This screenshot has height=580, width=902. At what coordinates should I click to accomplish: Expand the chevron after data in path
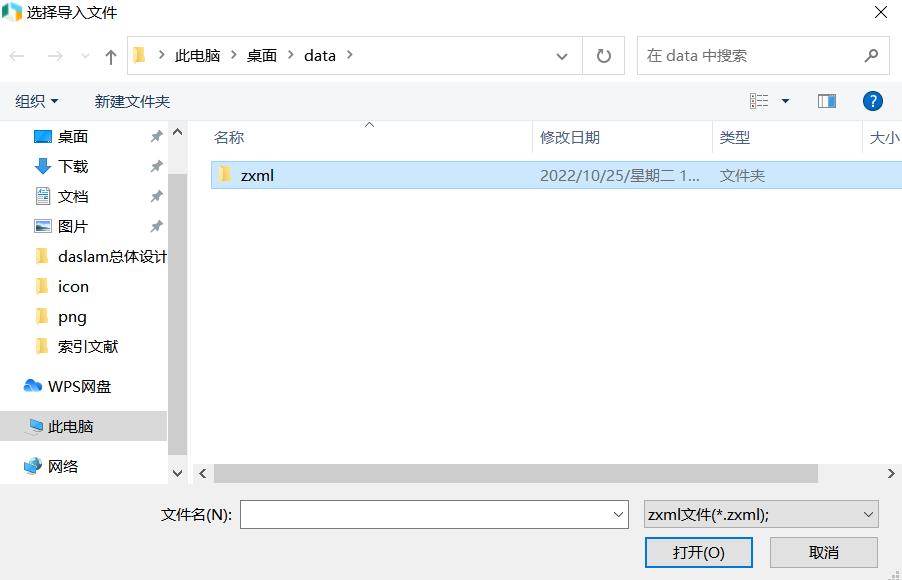[x=349, y=55]
